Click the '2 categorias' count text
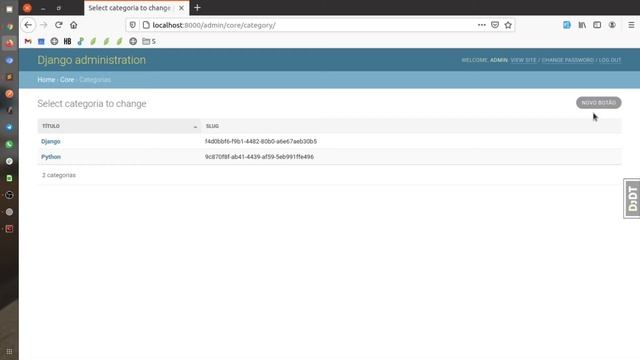 (x=59, y=175)
